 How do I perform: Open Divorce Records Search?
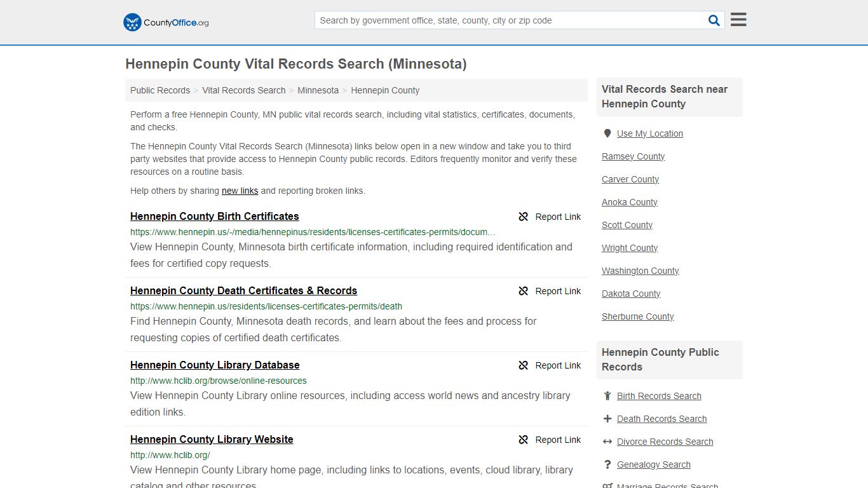tap(665, 442)
